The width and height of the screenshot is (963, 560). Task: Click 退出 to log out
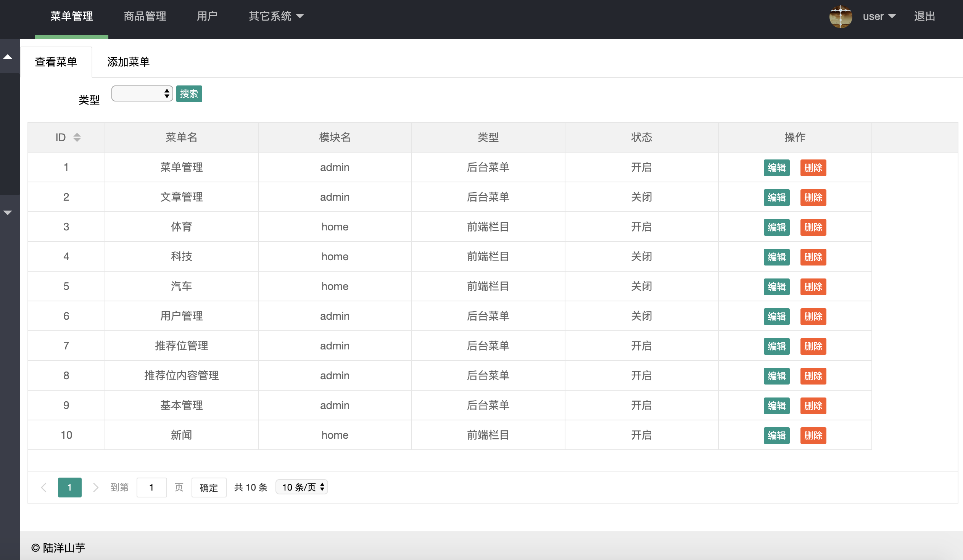coord(924,16)
